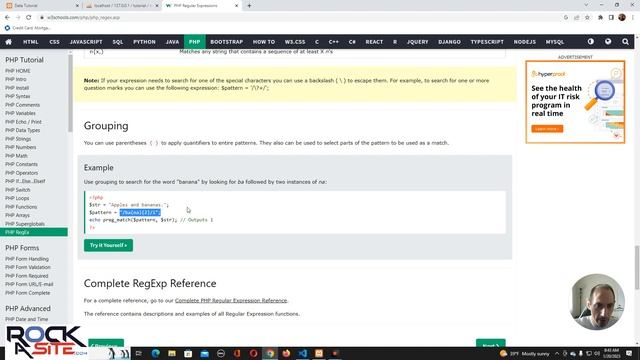This screenshot has height=360, width=640.
Task: Go back with browser back arrow
Action: point(7,18)
